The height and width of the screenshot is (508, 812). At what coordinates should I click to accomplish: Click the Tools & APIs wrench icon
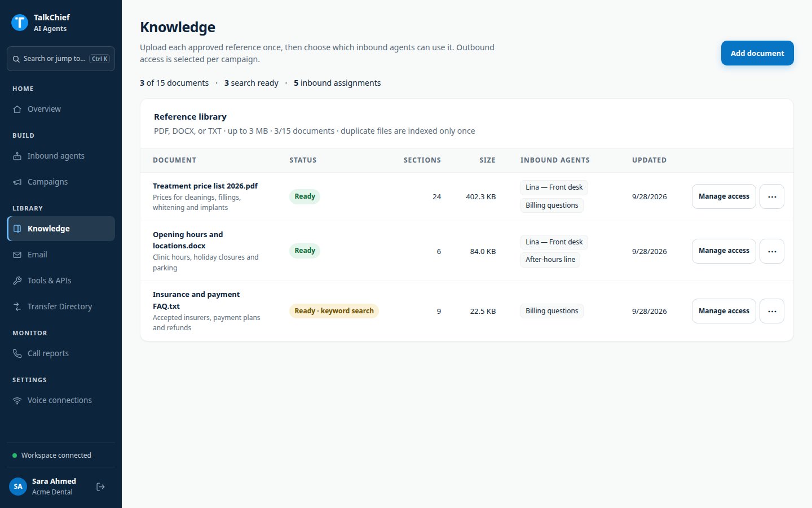(17, 281)
